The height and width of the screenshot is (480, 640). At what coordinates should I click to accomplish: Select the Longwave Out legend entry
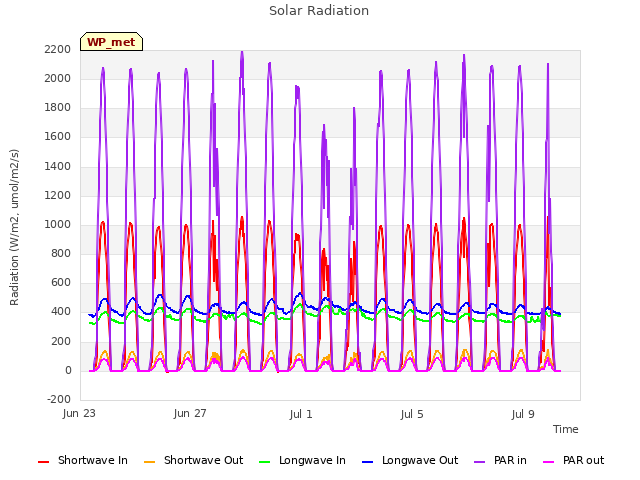coord(410,460)
